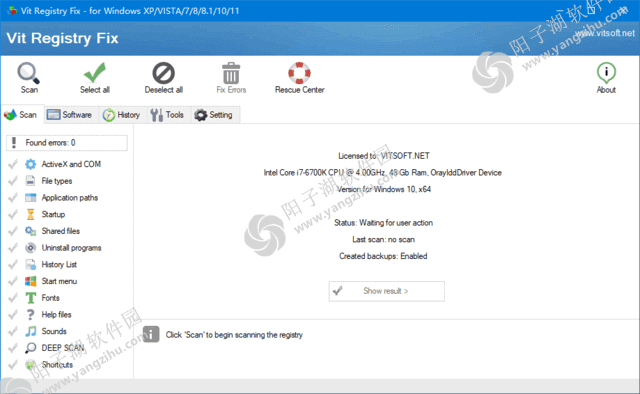640x394 pixels.
Task: Click the Start menu Windows flag icon
Action: (x=30, y=281)
